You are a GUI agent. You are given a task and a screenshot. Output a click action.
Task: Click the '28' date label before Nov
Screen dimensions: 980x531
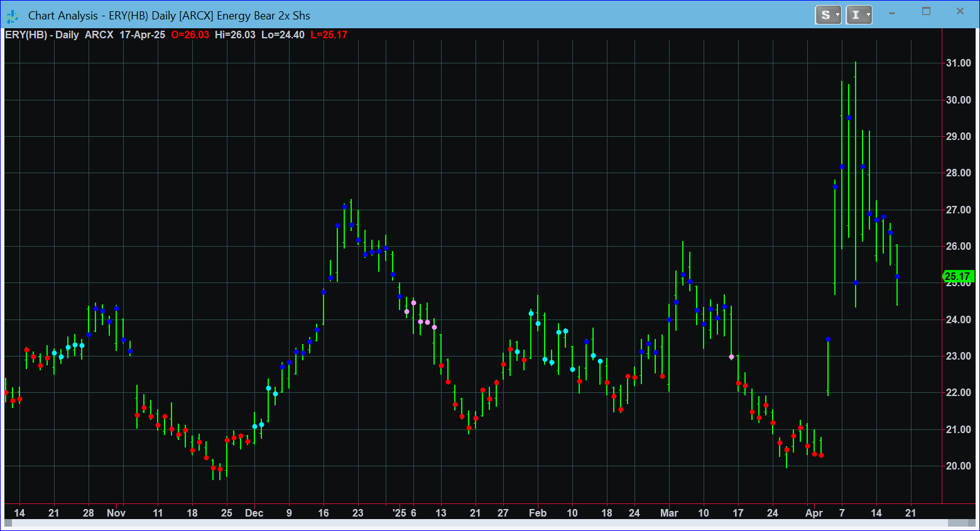(x=89, y=513)
